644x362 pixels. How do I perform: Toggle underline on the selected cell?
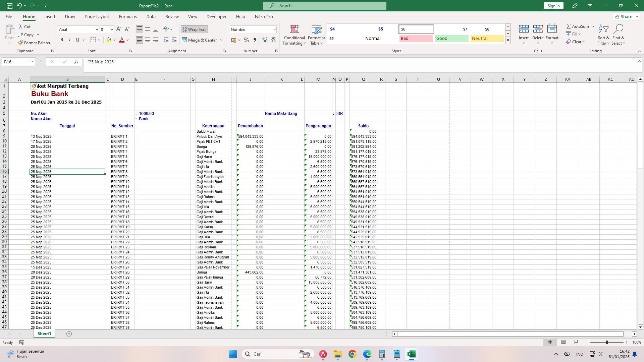[77, 40]
